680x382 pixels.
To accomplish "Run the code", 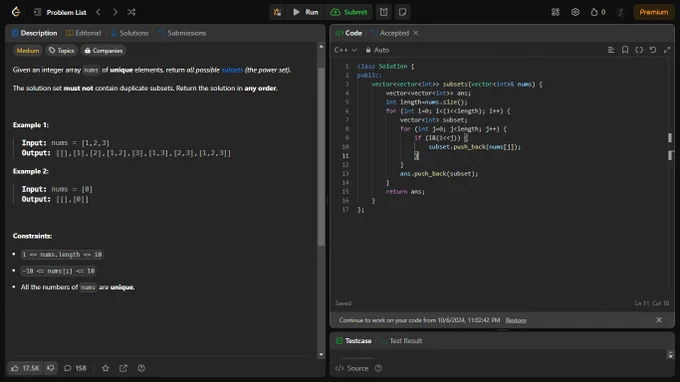I will 306,12.
